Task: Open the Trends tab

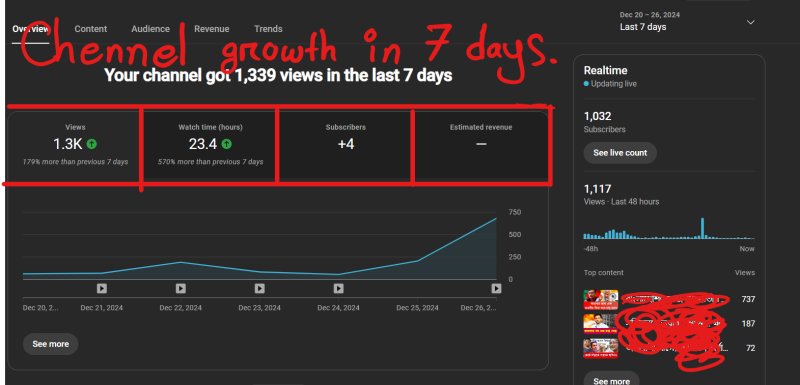Action: (x=268, y=29)
